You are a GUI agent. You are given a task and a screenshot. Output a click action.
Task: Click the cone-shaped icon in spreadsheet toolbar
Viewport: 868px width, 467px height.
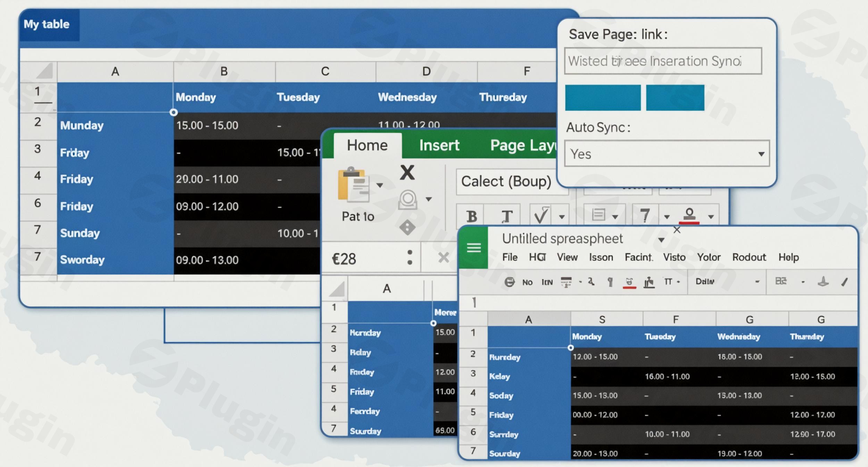[823, 281]
